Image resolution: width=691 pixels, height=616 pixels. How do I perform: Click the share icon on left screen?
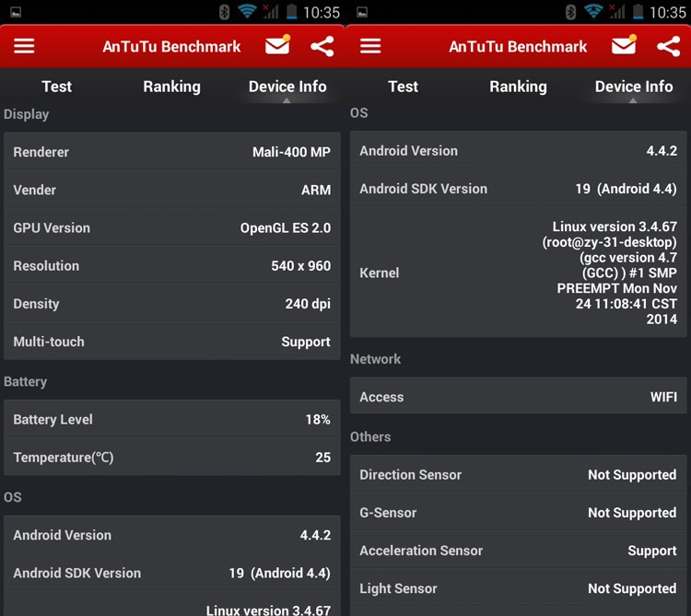pyautogui.click(x=322, y=46)
